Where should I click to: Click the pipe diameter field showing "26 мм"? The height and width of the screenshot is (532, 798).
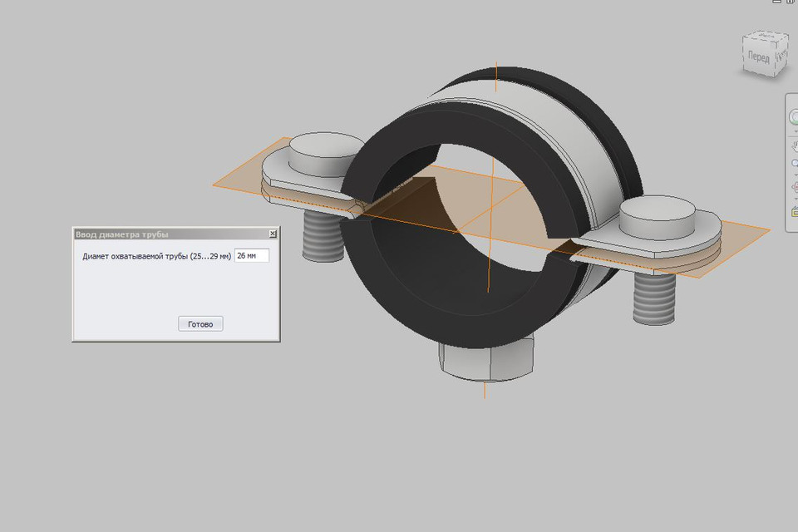pos(251,255)
